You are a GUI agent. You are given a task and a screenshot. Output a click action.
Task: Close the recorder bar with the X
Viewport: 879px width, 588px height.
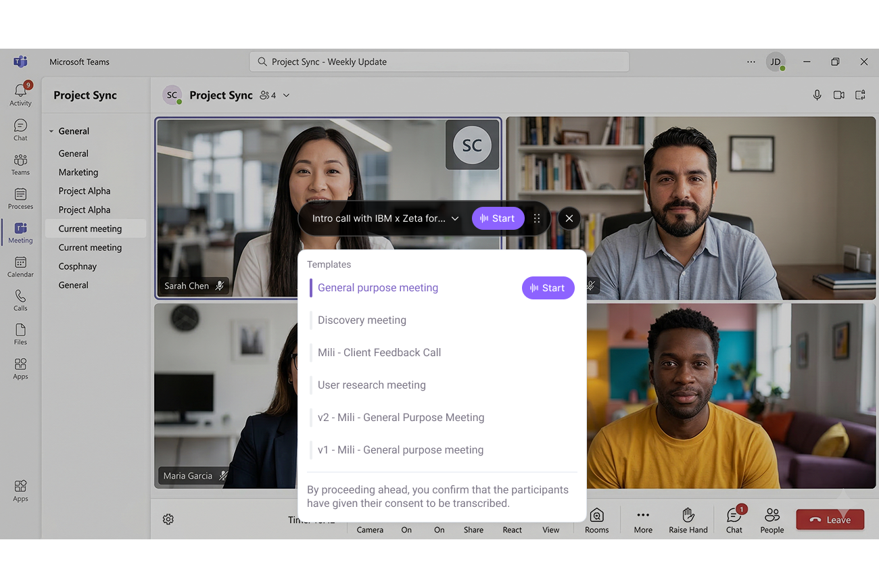click(569, 218)
